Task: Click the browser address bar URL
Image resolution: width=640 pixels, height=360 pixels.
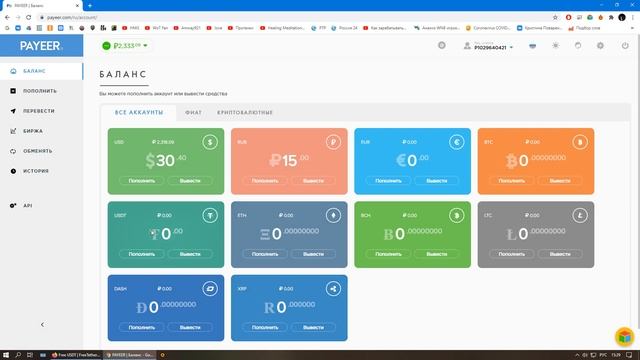Action: [x=72, y=18]
